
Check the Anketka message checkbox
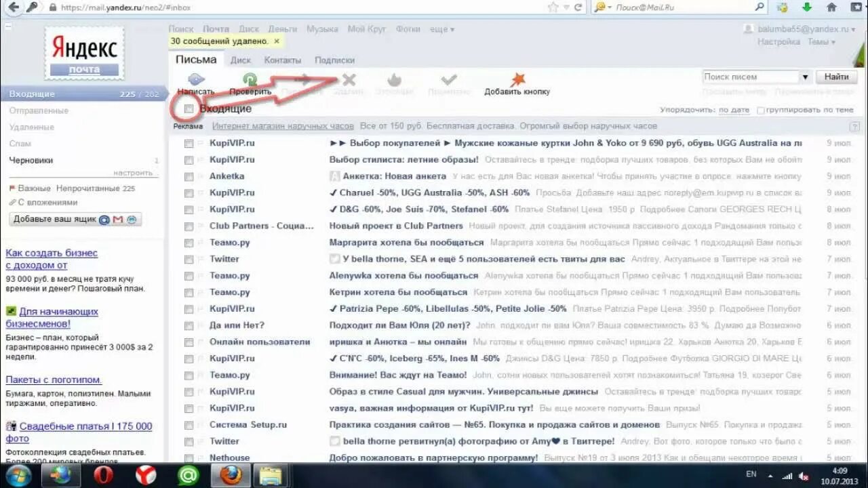point(189,176)
